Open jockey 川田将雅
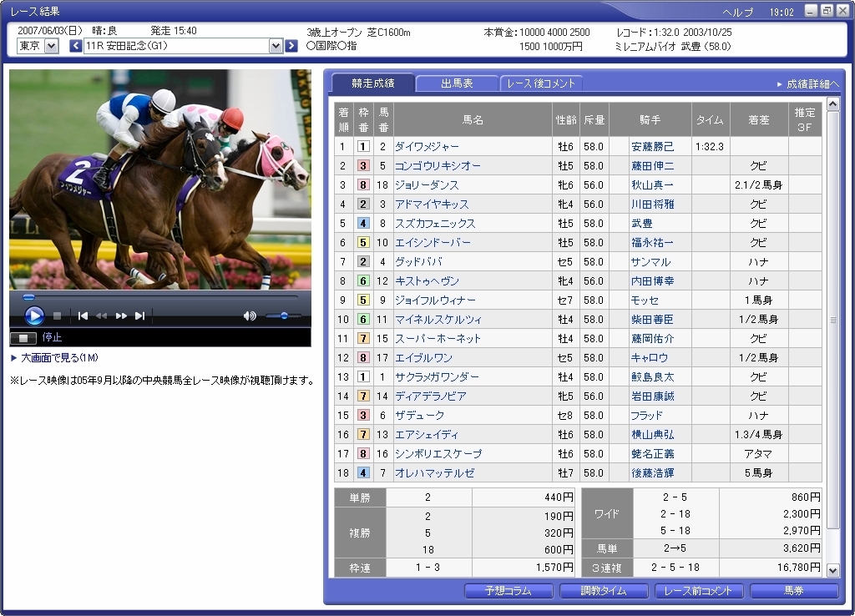The width and height of the screenshot is (855, 616). coord(653,204)
